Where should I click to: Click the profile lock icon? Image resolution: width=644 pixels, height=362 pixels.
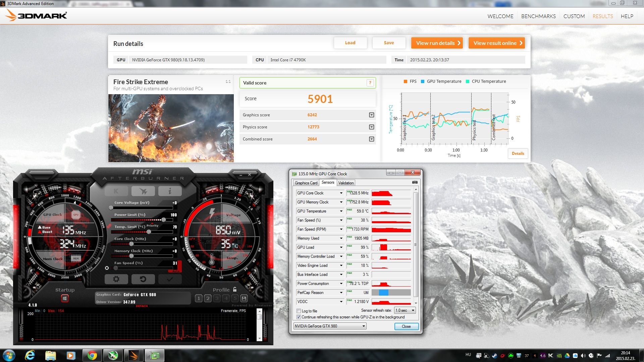[235, 289]
